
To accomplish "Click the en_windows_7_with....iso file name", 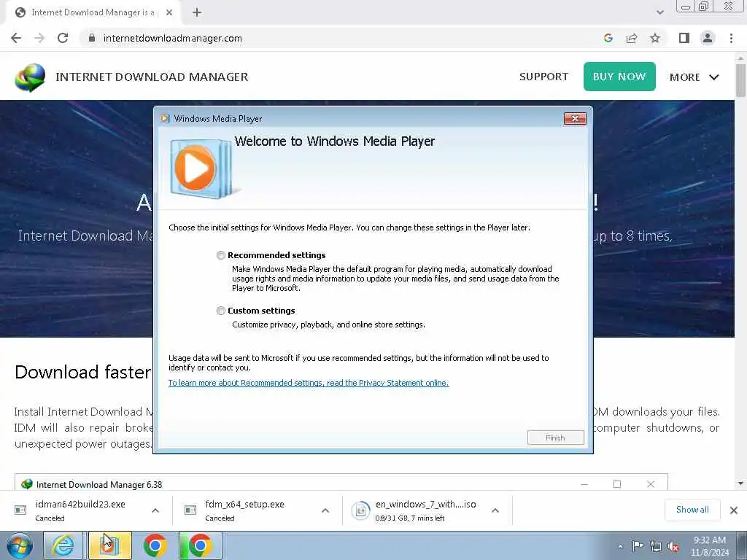I will point(425,505).
